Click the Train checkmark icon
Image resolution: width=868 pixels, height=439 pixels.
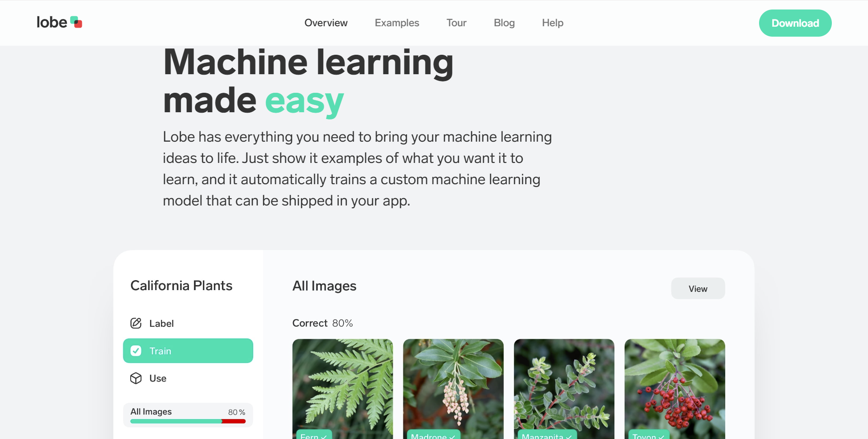click(x=136, y=351)
